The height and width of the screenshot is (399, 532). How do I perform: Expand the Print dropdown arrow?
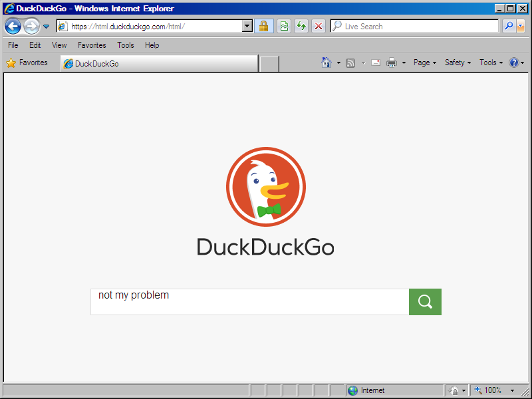pyautogui.click(x=404, y=63)
